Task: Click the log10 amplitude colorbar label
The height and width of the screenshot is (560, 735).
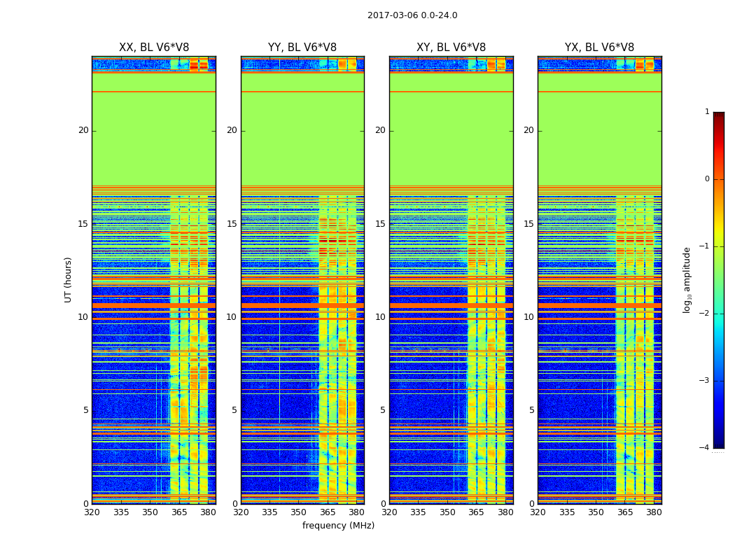Action: tap(687, 280)
